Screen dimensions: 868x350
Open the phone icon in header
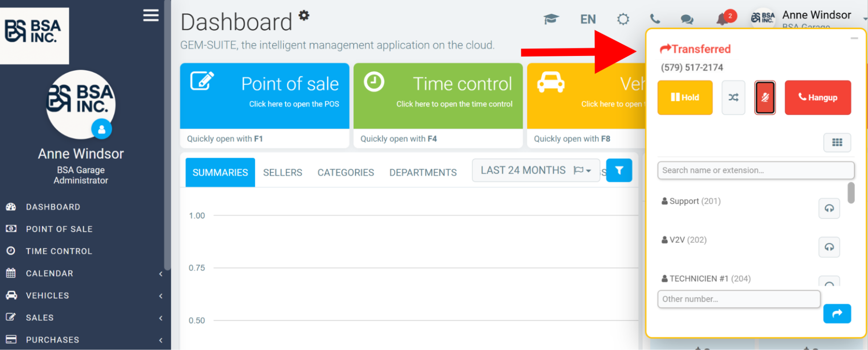click(x=655, y=19)
